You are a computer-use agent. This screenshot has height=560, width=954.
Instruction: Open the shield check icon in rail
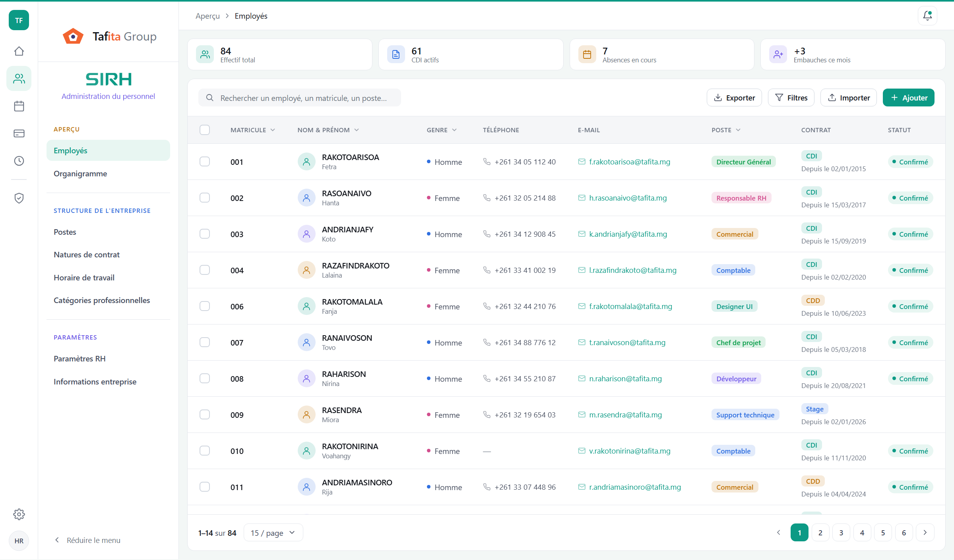pos(19,198)
